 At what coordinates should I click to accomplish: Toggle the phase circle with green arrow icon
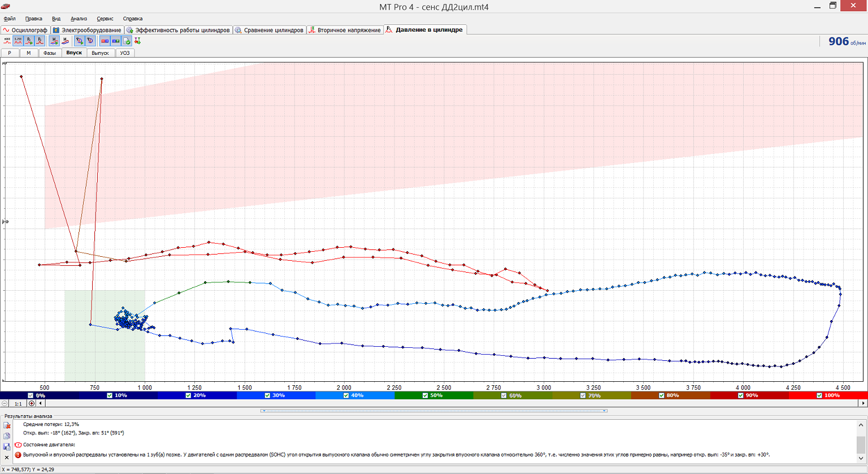click(x=80, y=41)
